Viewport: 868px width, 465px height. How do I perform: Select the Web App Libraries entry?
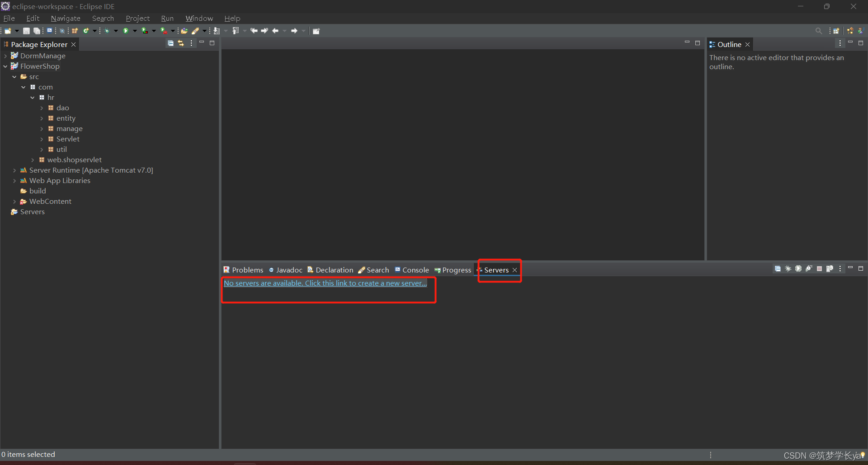60,181
